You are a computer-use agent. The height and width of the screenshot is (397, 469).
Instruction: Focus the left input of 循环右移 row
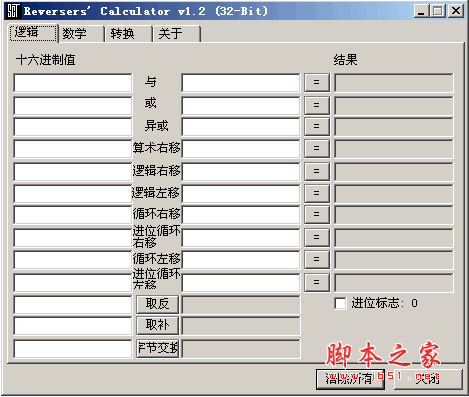[x=73, y=215]
